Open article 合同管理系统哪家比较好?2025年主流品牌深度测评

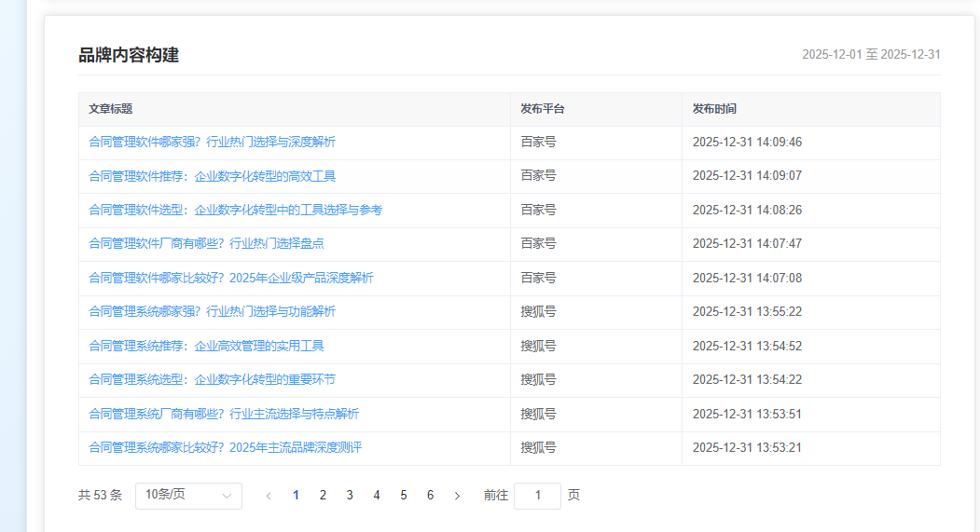pyautogui.click(x=225, y=448)
